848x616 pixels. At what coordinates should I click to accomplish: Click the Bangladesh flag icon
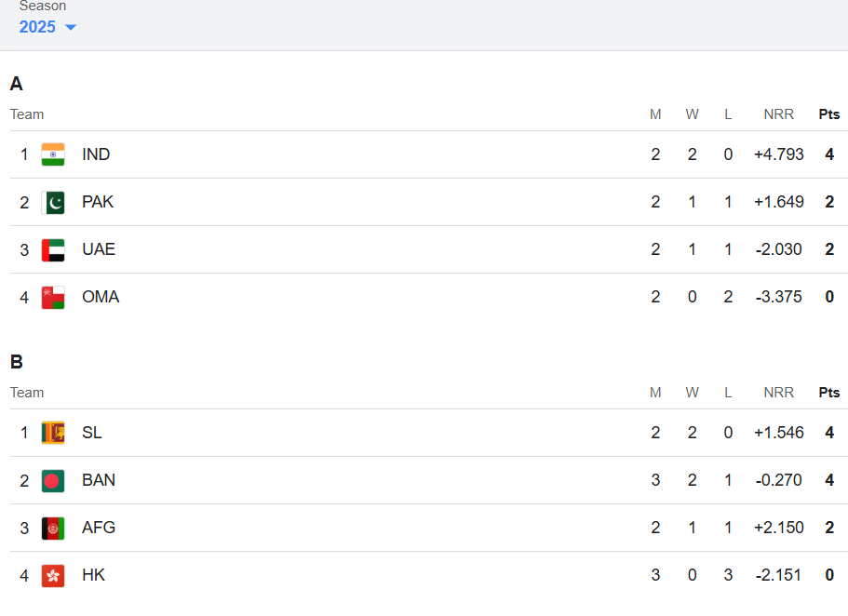[x=53, y=480]
